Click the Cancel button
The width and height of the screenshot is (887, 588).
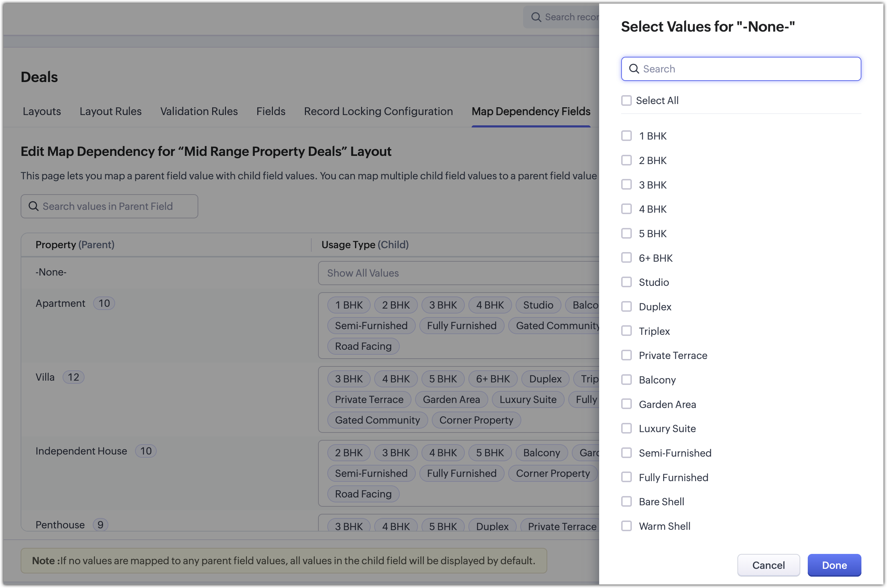768,565
